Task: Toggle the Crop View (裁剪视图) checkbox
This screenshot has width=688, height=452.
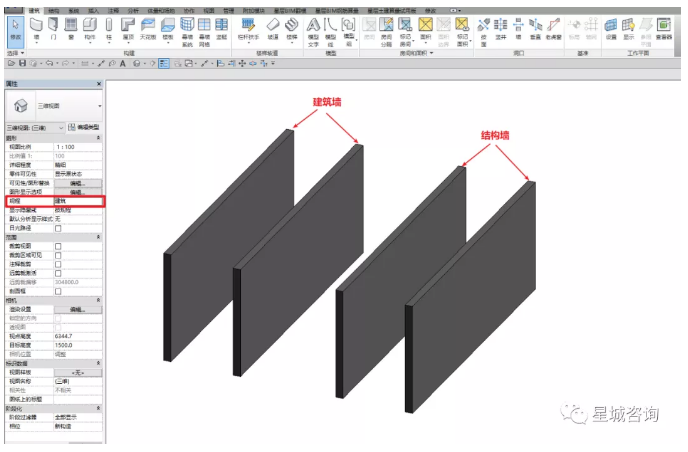Action: 58,246
